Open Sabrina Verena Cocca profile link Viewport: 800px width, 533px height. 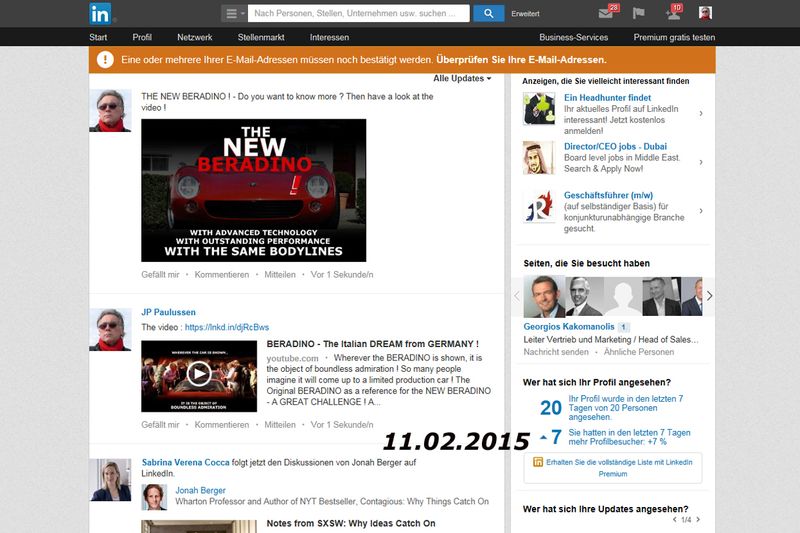(186, 463)
